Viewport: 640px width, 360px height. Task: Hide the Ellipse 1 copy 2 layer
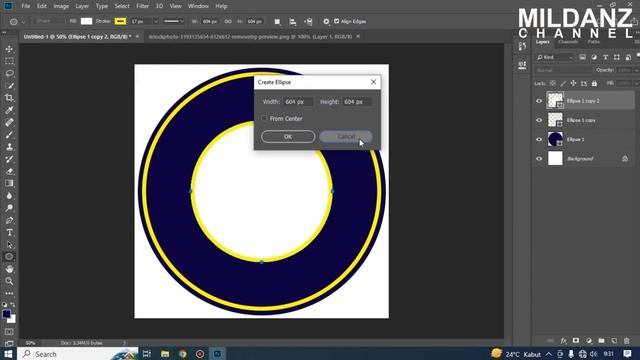tap(539, 101)
